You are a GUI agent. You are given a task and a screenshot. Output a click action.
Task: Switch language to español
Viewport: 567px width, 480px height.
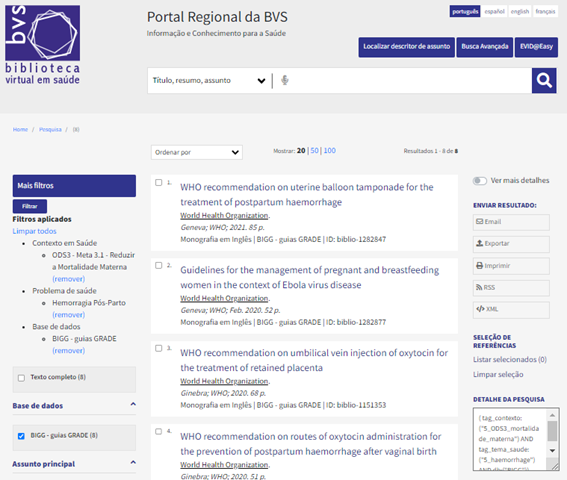click(494, 11)
